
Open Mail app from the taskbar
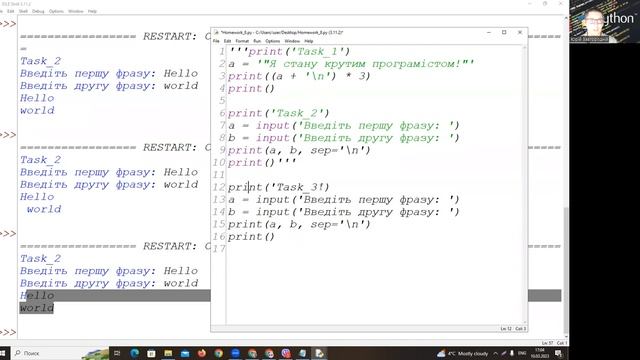click(x=185, y=353)
